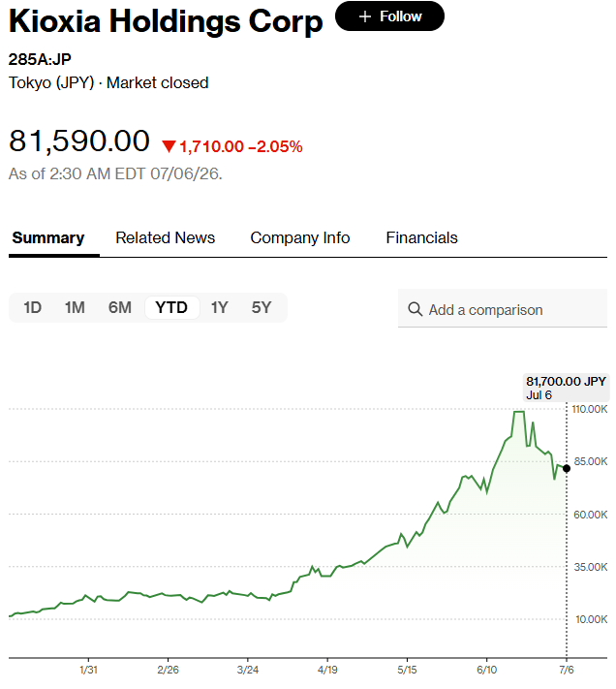
Task: Open the Related News tab
Action: tap(165, 237)
